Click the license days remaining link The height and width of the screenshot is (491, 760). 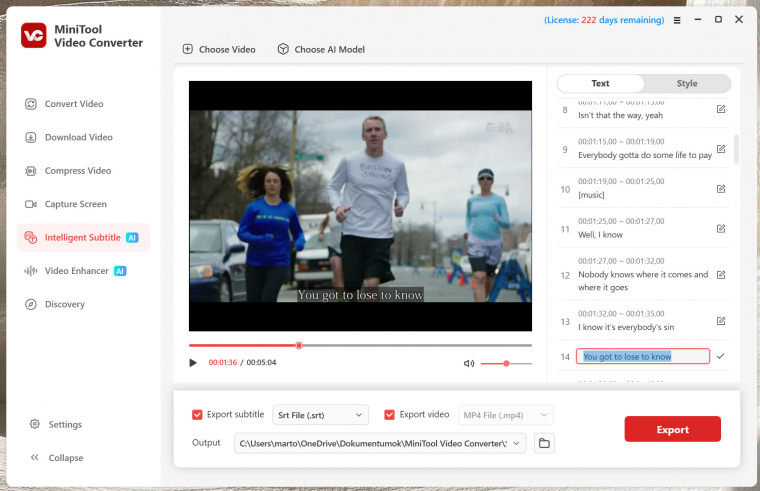click(604, 20)
